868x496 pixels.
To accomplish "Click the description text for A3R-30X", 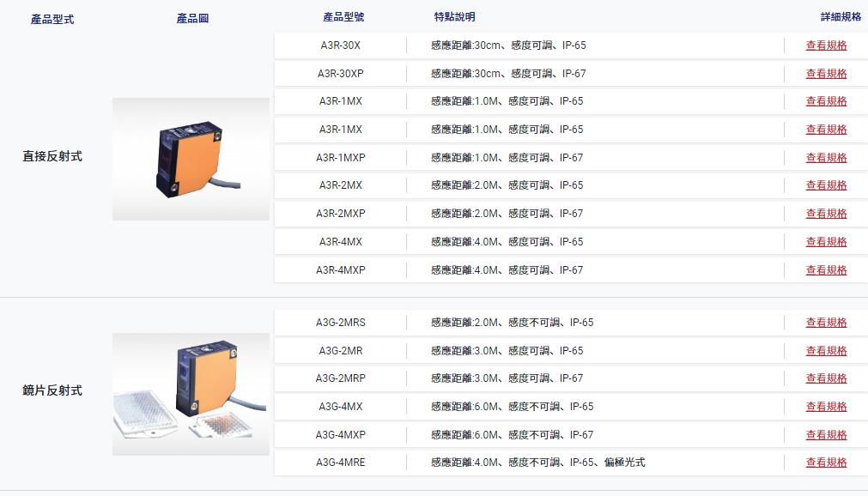I will pos(508,45).
